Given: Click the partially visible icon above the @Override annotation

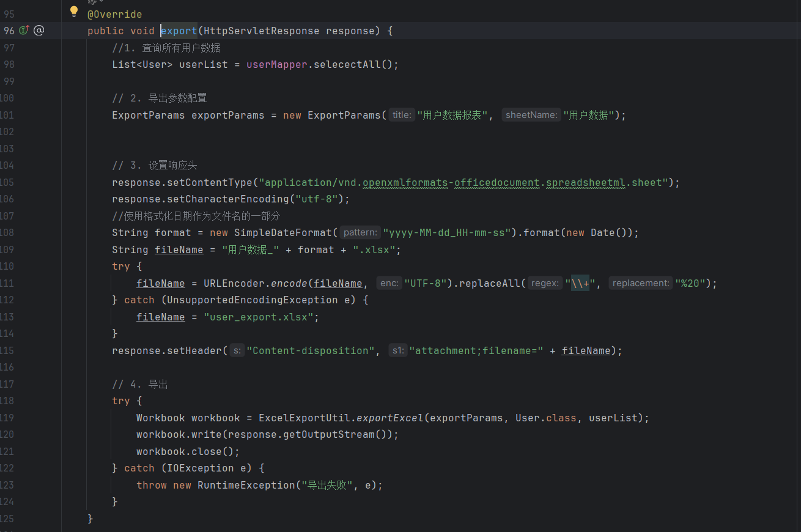Looking at the screenshot, I should pyautogui.click(x=92, y=2).
